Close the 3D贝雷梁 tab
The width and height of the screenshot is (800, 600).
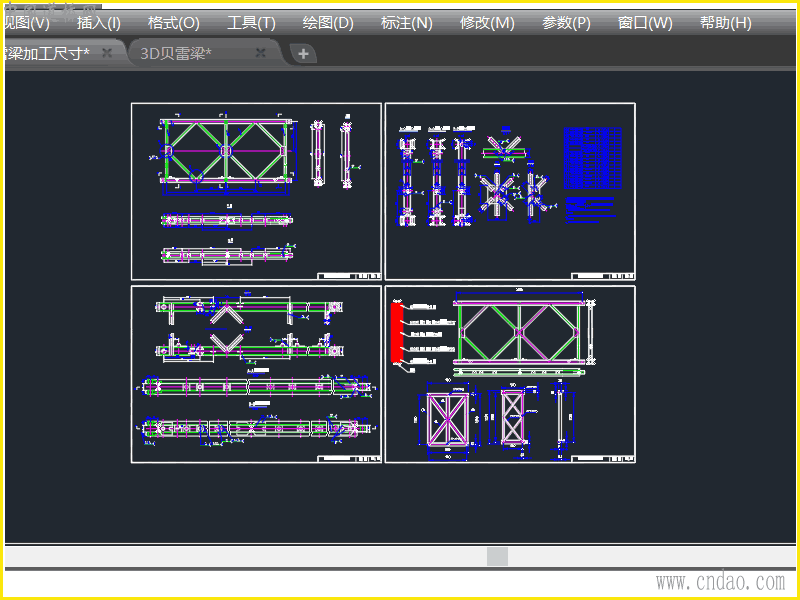pyautogui.click(x=260, y=53)
